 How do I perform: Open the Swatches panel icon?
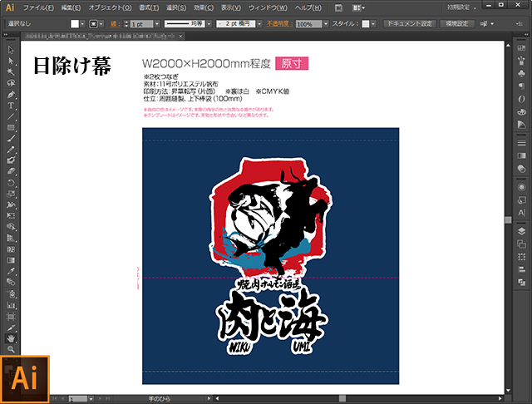(x=521, y=48)
